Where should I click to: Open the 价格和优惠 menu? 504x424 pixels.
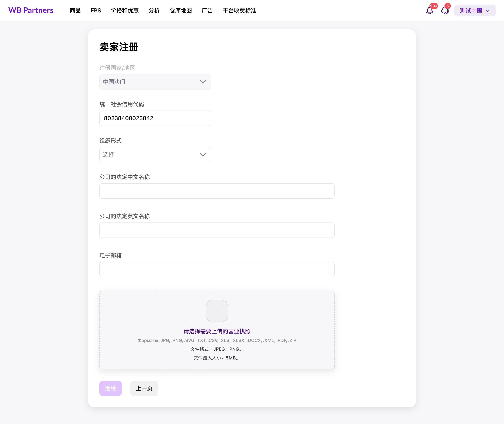pos(125,10)
